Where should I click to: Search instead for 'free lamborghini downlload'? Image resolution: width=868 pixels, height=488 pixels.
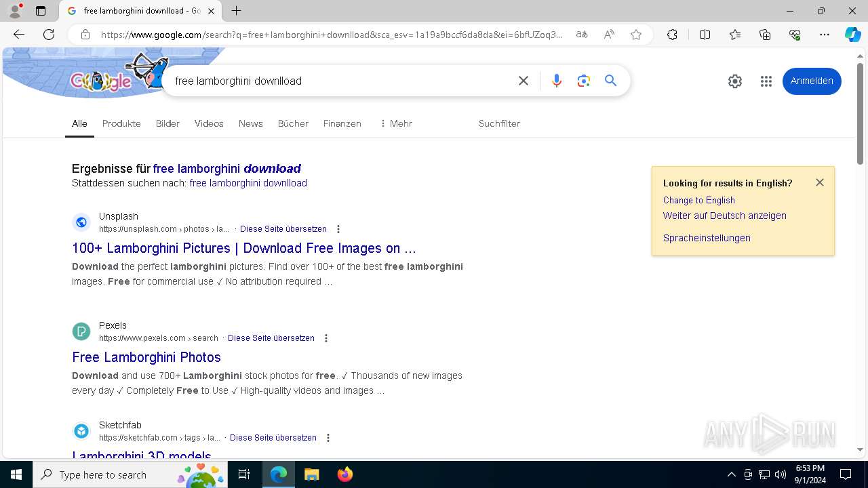248,183
